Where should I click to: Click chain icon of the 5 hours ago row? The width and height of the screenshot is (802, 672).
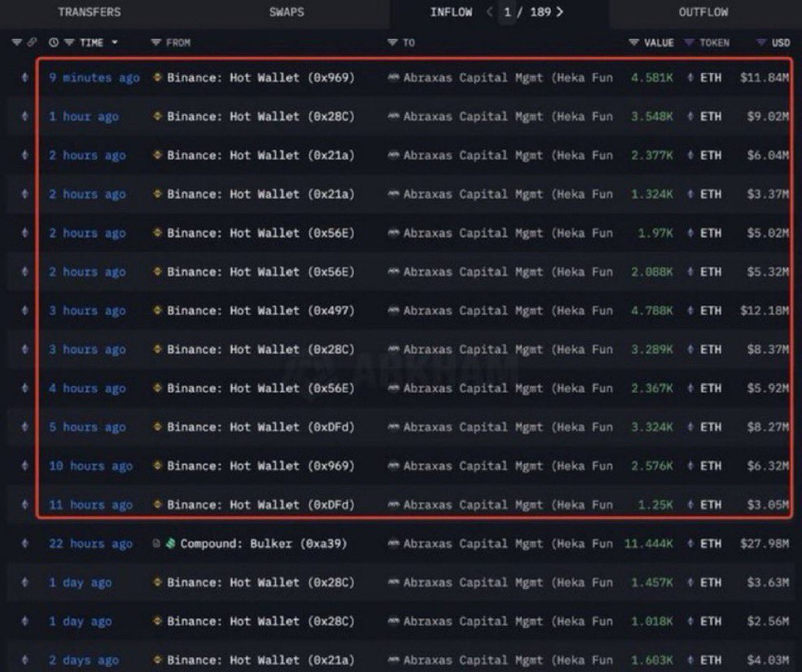click(24, 427)
